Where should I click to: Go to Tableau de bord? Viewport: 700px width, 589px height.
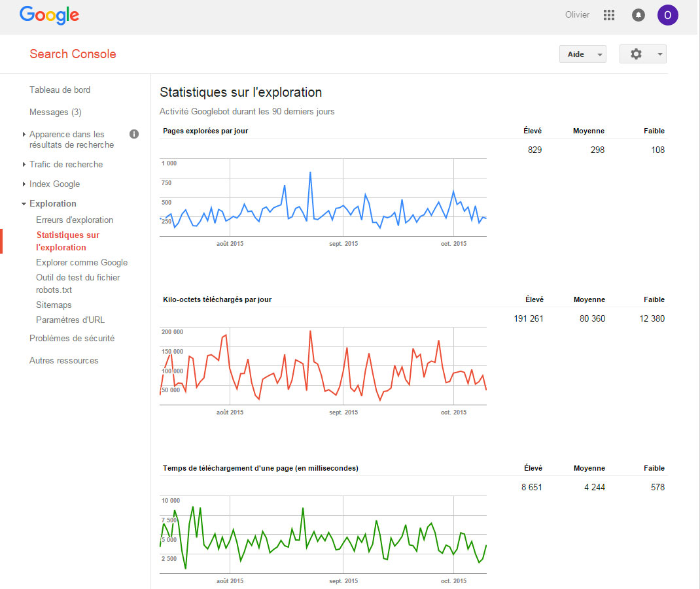click(60, 90)
